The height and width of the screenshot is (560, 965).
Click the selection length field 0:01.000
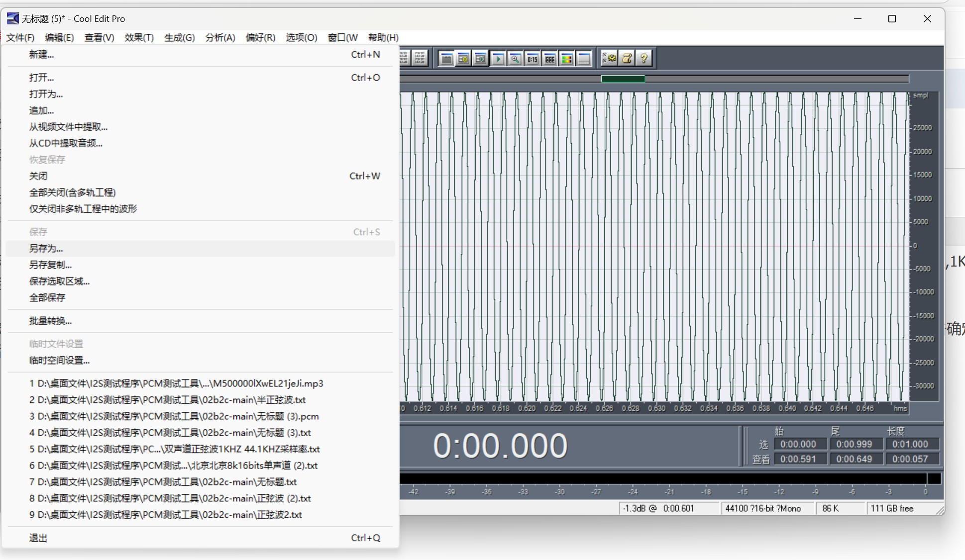click(x=912, y=444)
